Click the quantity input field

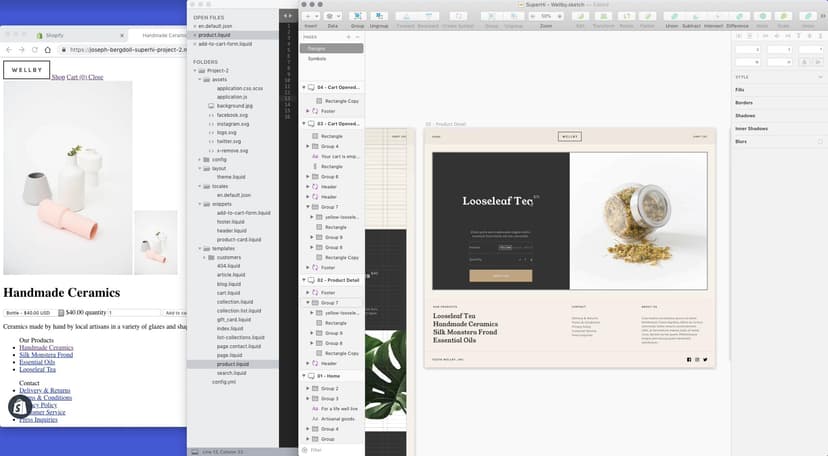[132, 313]
